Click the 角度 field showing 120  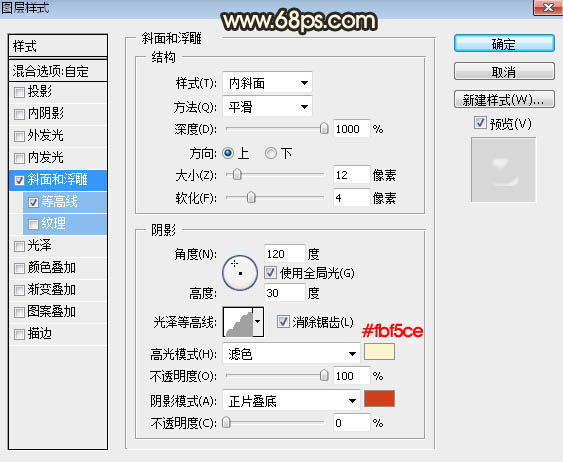(284, 254)
